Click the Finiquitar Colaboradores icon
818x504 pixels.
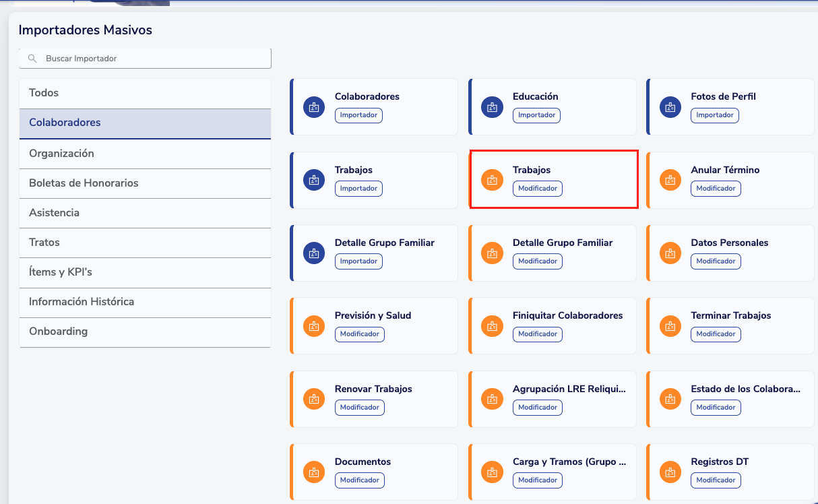[x=492, y=325]
